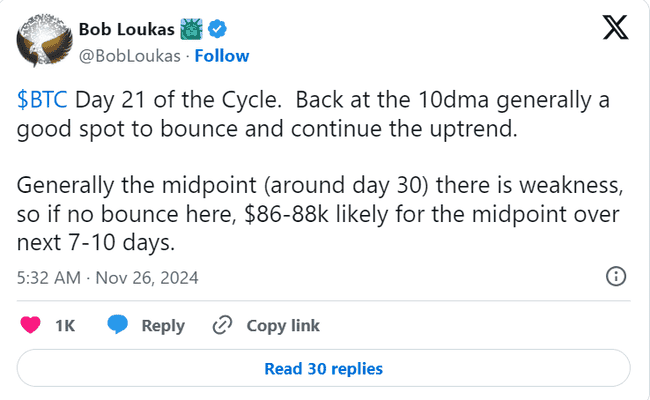This screenshot has width=650, height=400.
Task: Open the Read 30 replies button
Action: 323,368
